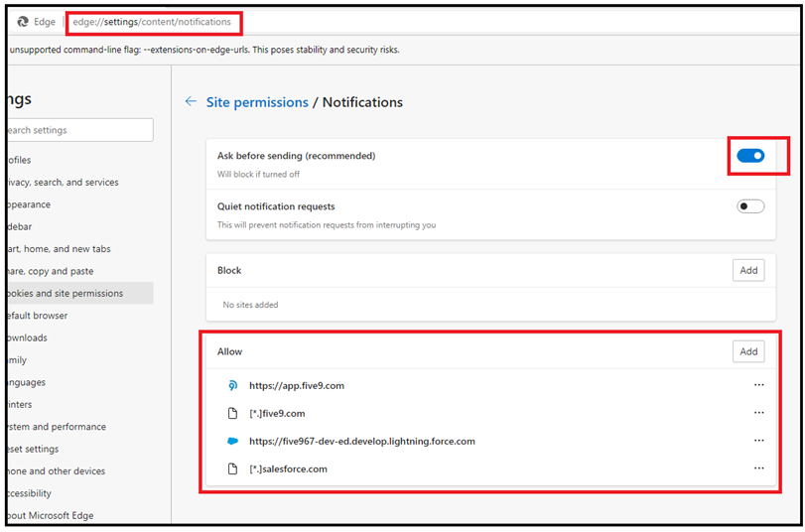Click the 'Will block if turned off' description
This screenshot has height=532, width=805.
(x=258, y=174)
